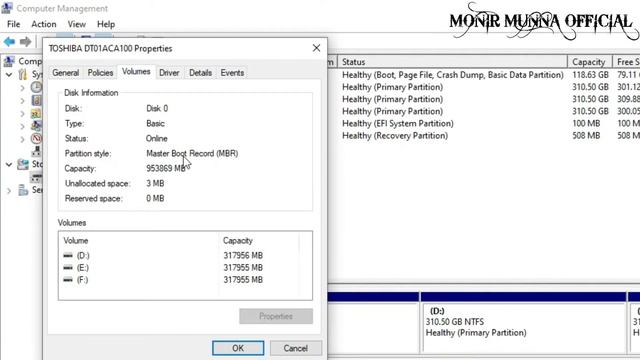Close the TOSHIBA Properties dialog with X
Image resolution: width=640 pixels, height=360 pixels.
(x=316, y=48)
